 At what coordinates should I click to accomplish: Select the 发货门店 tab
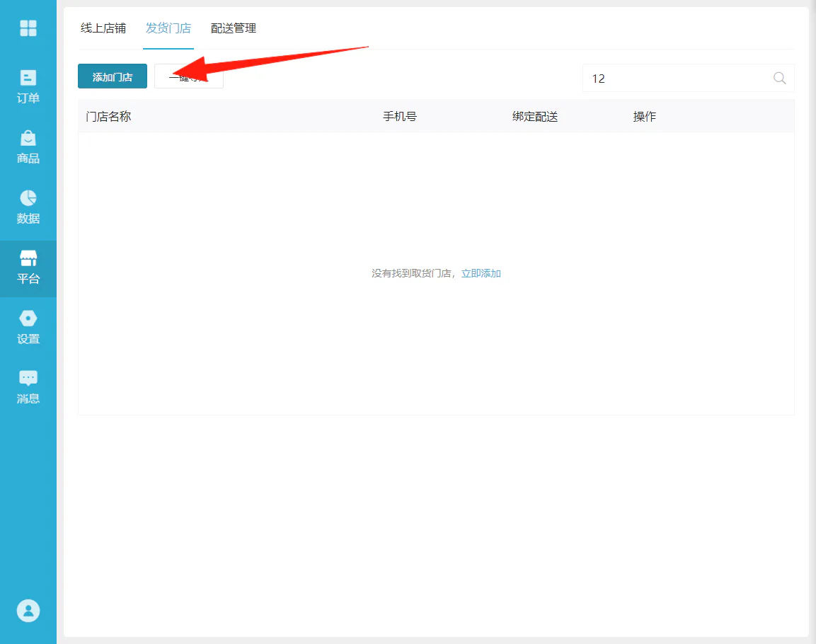pyautogui.click(x=168, y=28)
